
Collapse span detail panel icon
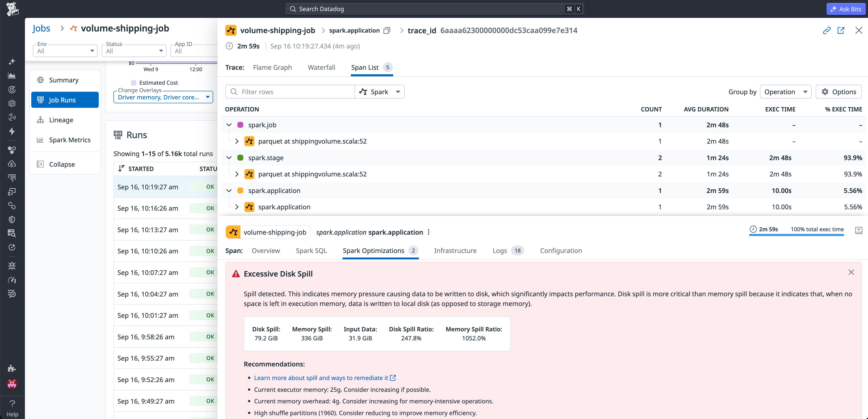(858, 230)
